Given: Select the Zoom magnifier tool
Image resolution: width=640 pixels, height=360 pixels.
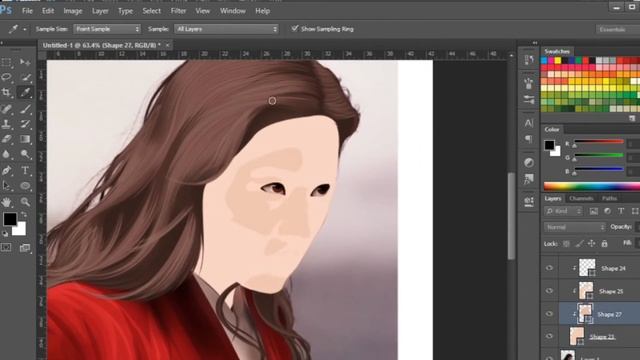Looking at the screenshot, I should pyautogui.click(x=25, y=202).
